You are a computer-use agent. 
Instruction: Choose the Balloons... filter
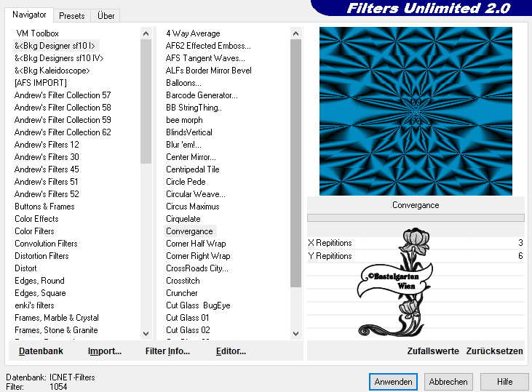[x=183, y=83]
